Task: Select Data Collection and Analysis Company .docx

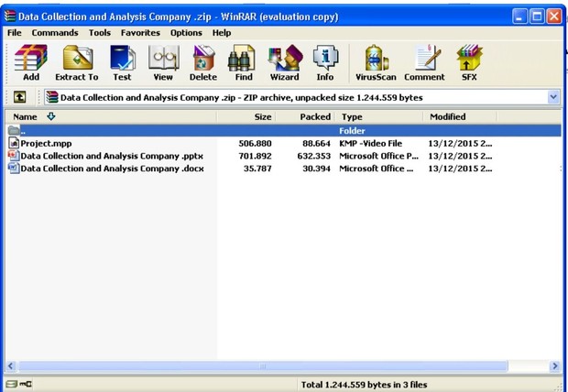Action: coord(112,169)
